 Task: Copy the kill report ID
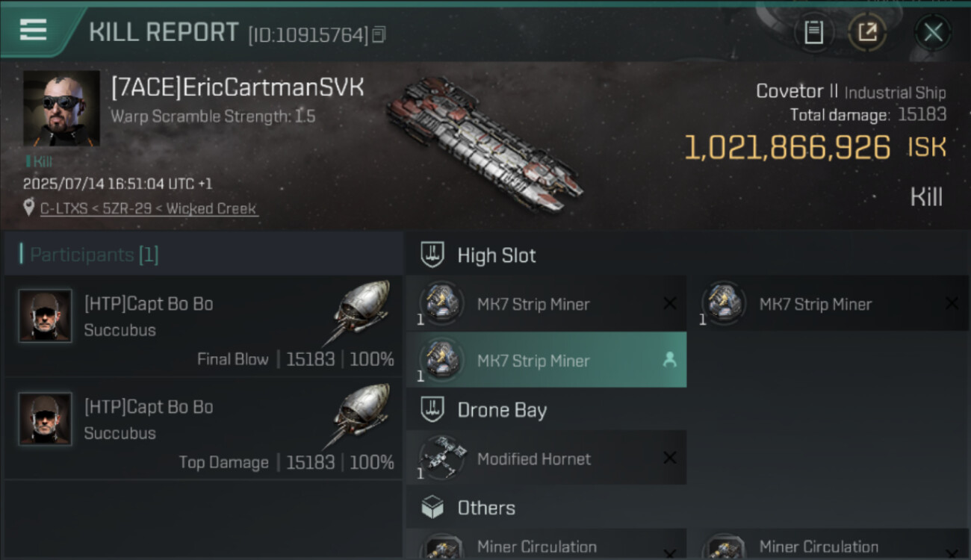(379, 34)
